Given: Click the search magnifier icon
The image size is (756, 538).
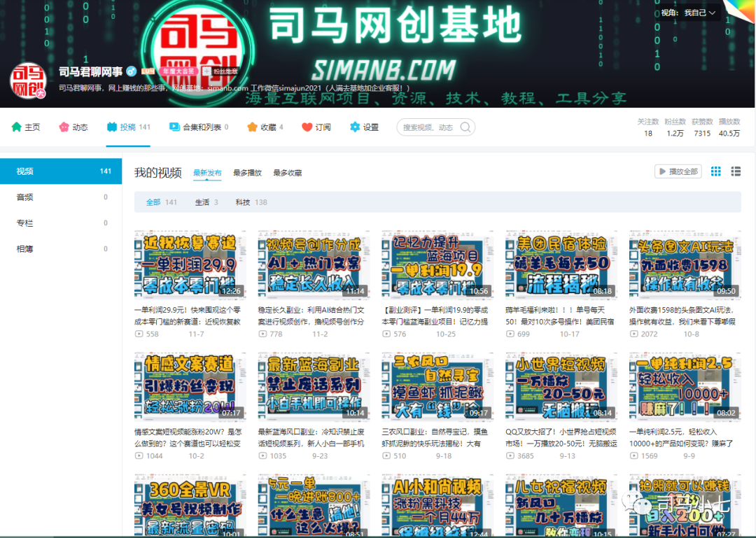Looking at the screenshot, I should pos(465,127).
